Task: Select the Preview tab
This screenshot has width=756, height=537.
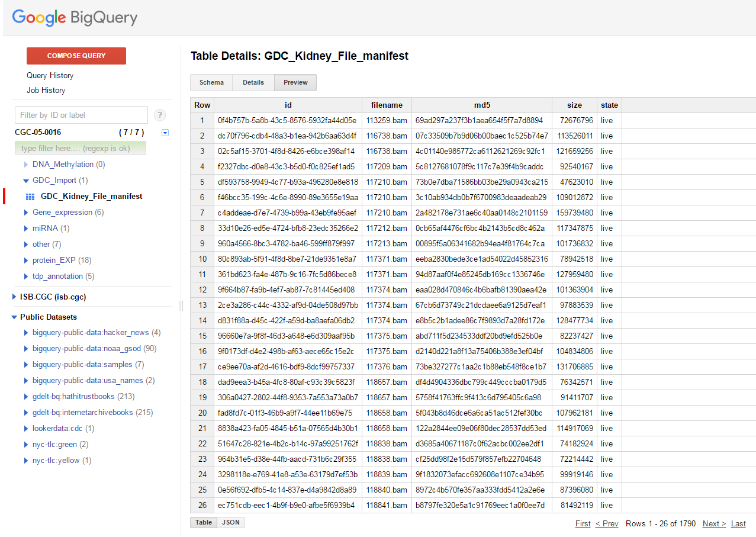Action: (295, 83)
